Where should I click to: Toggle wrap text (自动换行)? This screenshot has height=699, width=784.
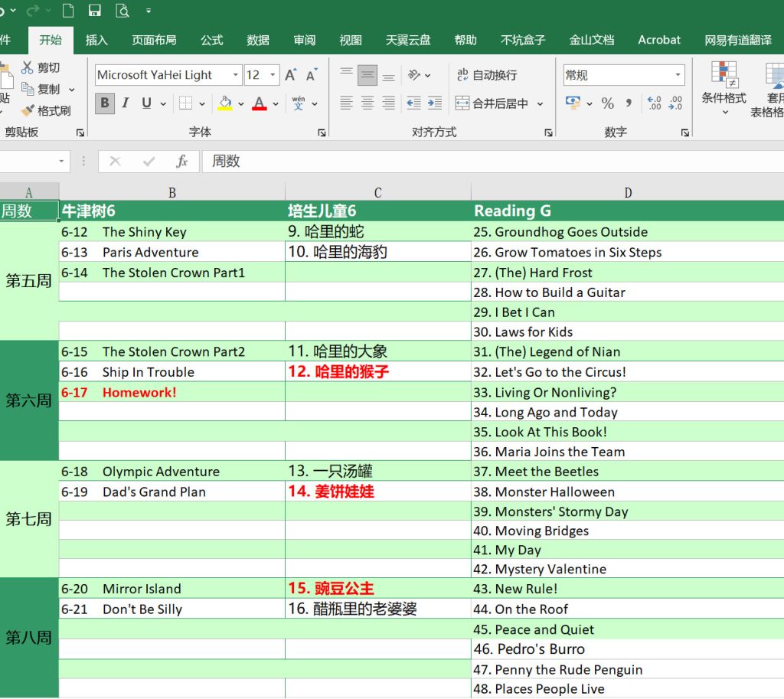click(x=487, y=75)
